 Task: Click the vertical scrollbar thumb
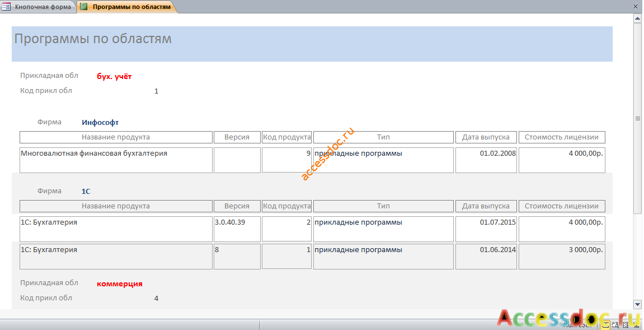pyautogui.click(x=637, y=119)
